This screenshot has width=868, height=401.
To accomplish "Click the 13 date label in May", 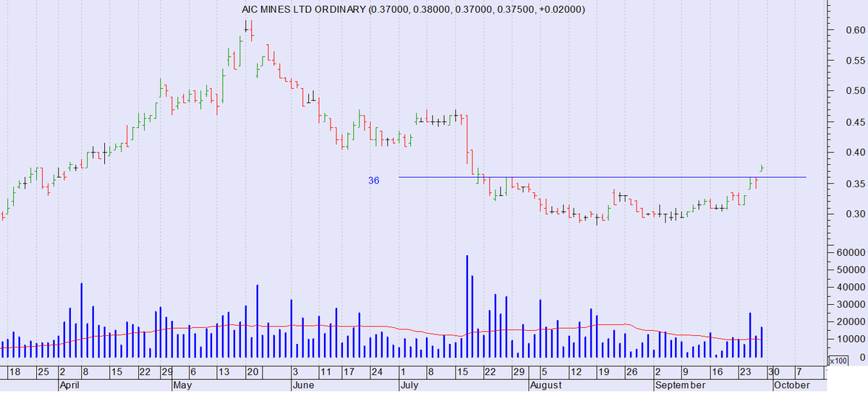I will point(223,373).
